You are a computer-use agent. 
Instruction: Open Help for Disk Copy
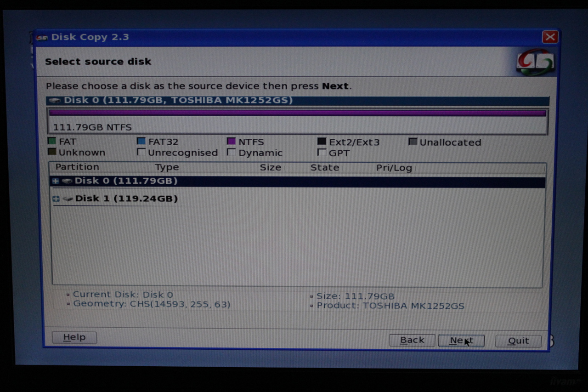click(74, 337)
